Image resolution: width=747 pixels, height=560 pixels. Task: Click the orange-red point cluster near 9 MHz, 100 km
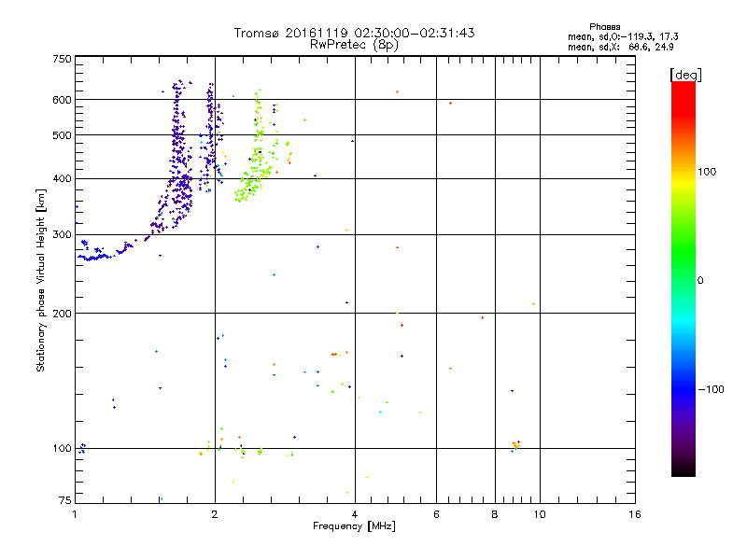(x=515, y=446)
